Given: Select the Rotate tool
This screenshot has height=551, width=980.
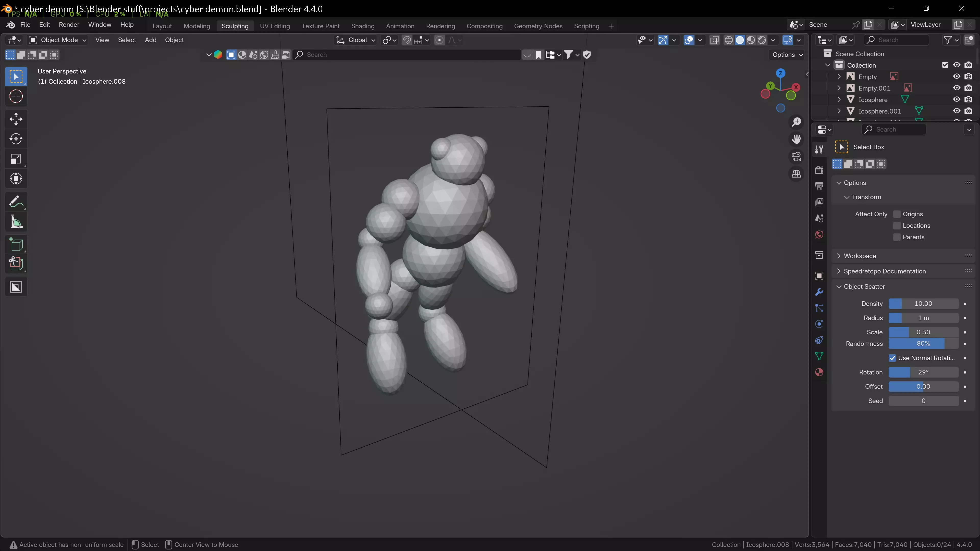Looking at the screenshot, I should pos(16,139).
